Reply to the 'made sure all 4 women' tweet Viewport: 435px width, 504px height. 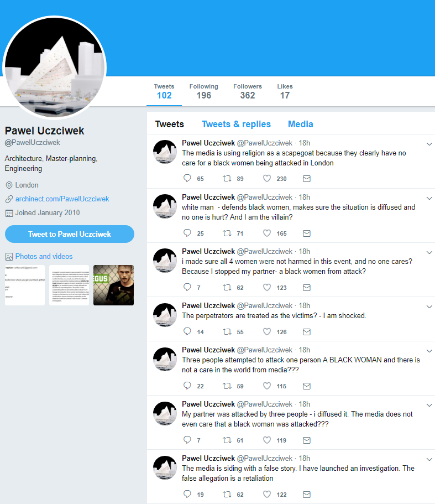(x=187, y=287)
